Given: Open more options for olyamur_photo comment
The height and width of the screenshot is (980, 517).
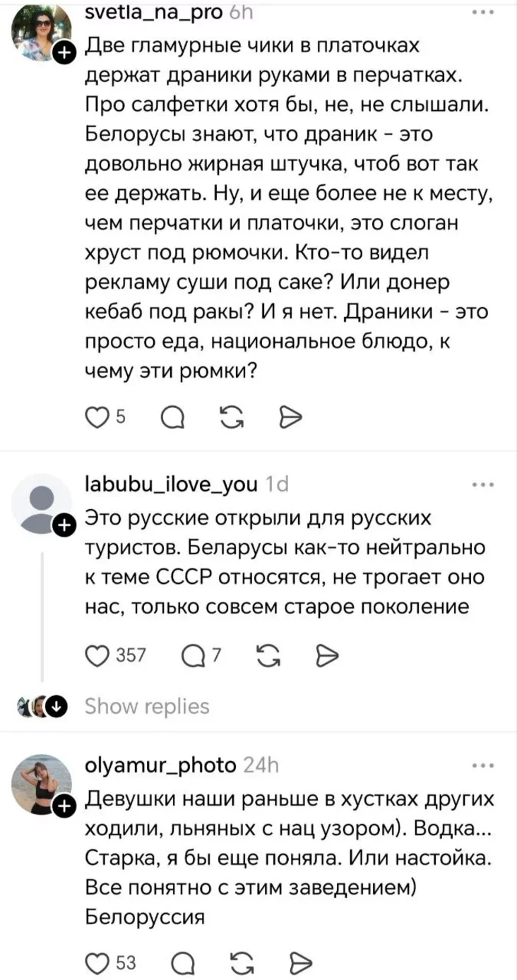Looking at the screenshot, I should [x=486, y=765].
